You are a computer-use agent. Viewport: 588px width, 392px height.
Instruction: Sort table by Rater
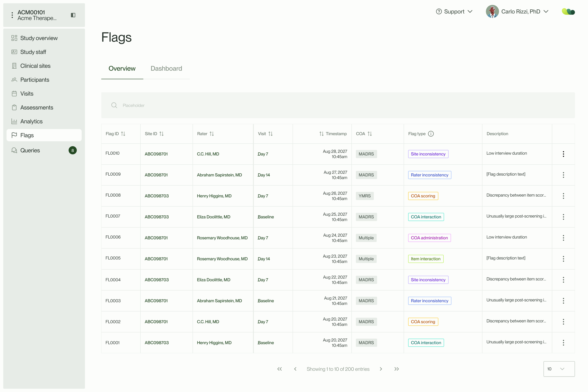pyautogui.click(x=212, y=134)
